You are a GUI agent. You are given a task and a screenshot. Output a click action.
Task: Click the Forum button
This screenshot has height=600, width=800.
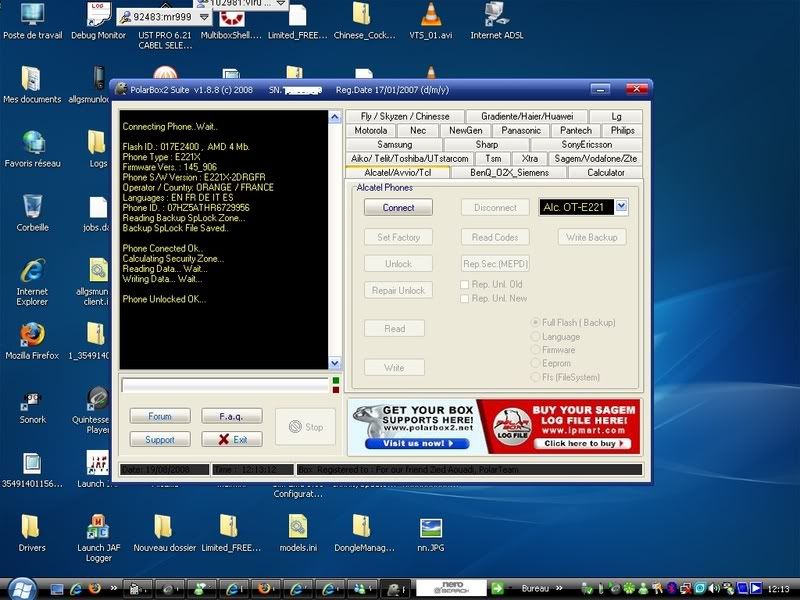click(x=160, y=416)
